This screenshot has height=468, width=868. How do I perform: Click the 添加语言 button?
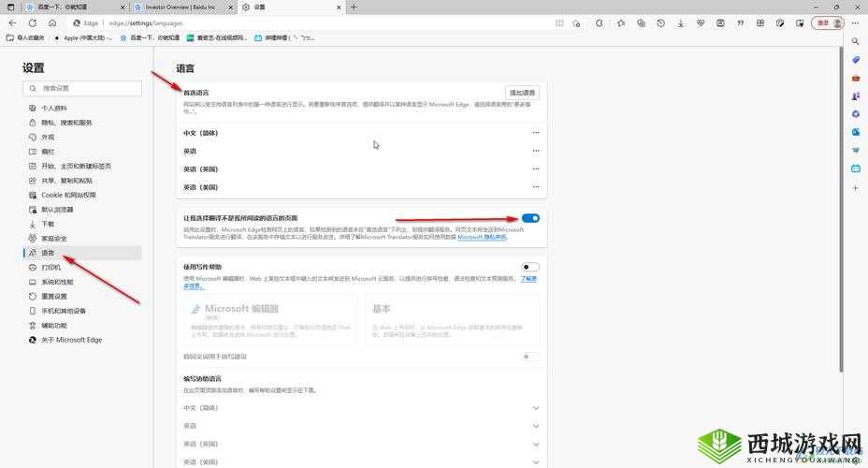click(522, 93)
